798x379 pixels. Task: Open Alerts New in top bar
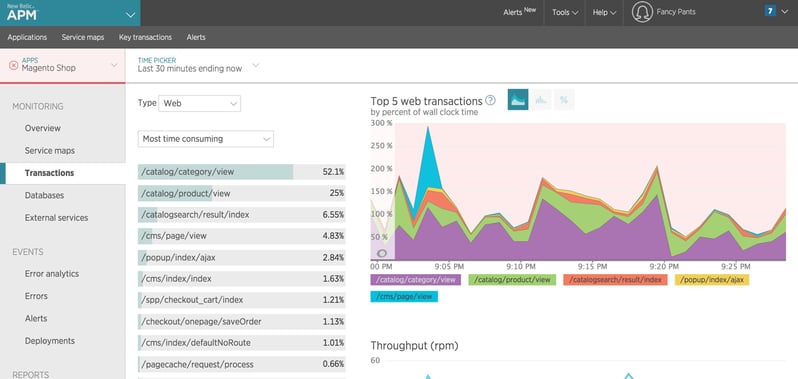519,12
